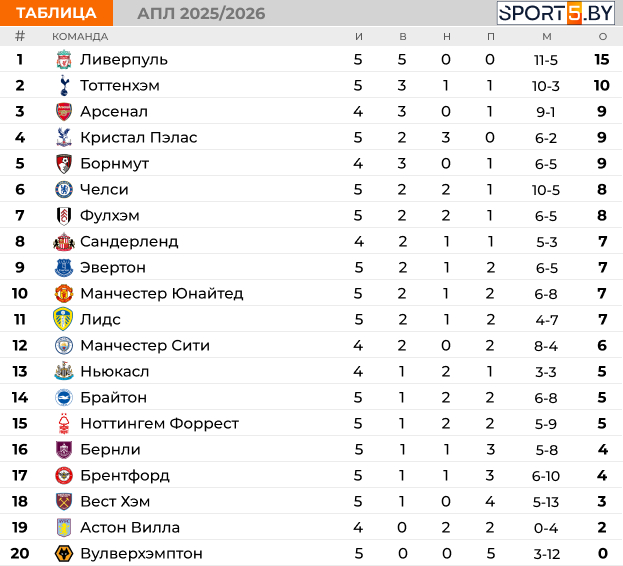
Task: Click the Wolverhampton wolf crest icon
Action: (x=64, y=553)
